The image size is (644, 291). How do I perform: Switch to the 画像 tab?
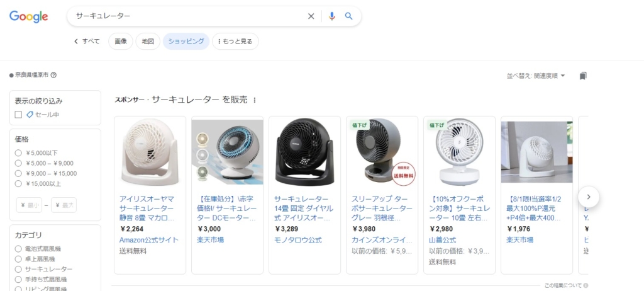point(120,42)
